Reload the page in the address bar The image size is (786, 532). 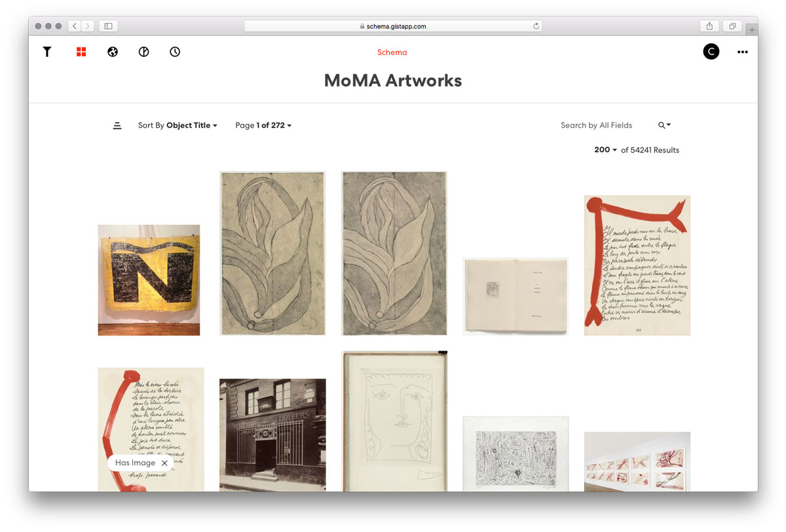point(536,26)
